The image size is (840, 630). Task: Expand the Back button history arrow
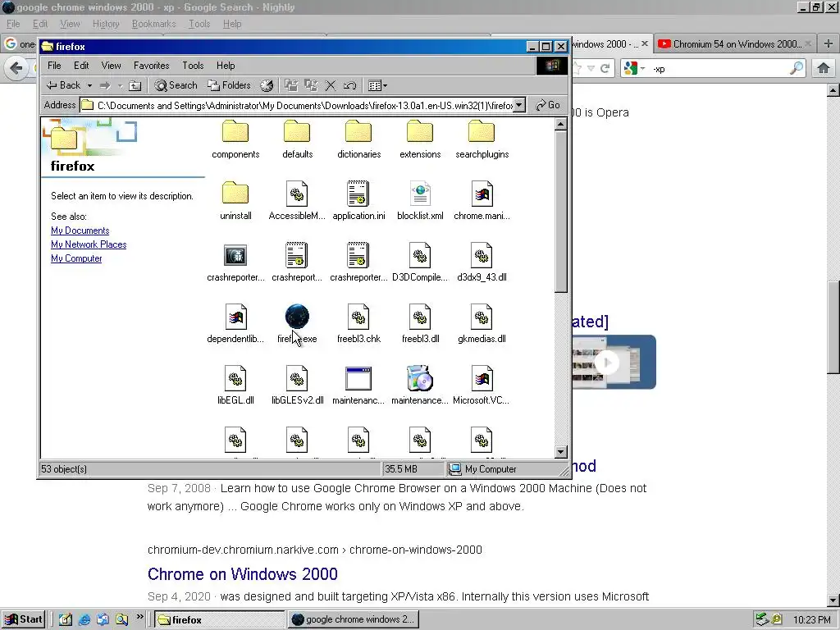pyautogui.click(x=89, y=85)
